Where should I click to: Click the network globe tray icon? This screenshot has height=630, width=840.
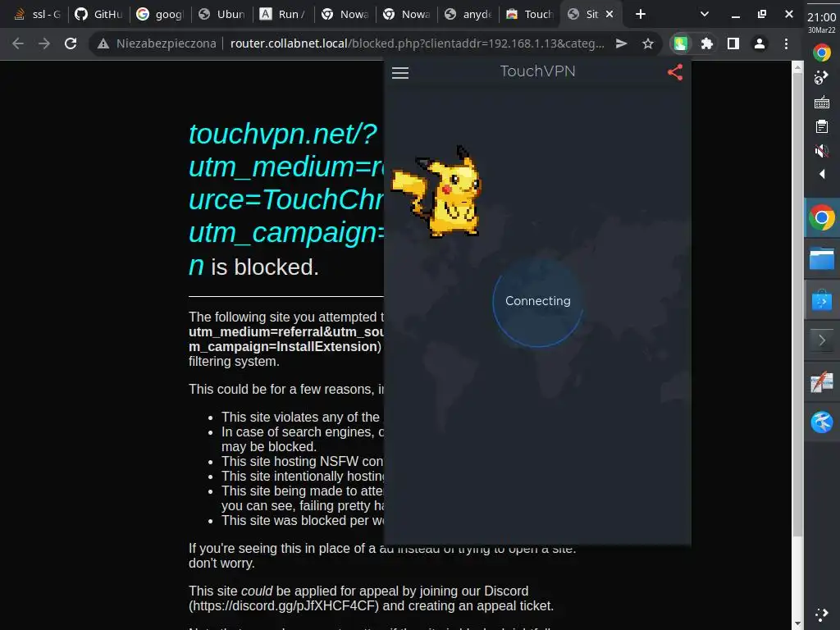click(x=822, y=77)
